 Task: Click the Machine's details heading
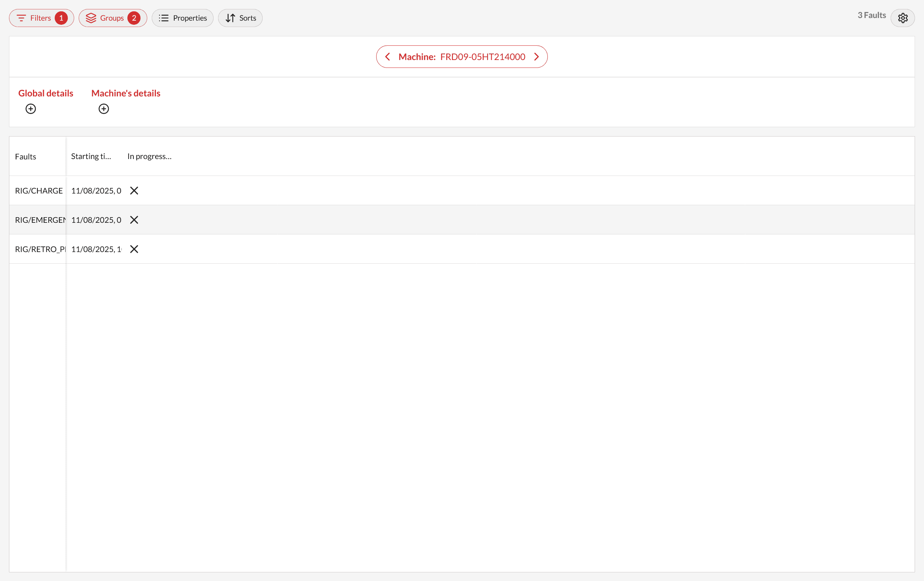[126, 93]
